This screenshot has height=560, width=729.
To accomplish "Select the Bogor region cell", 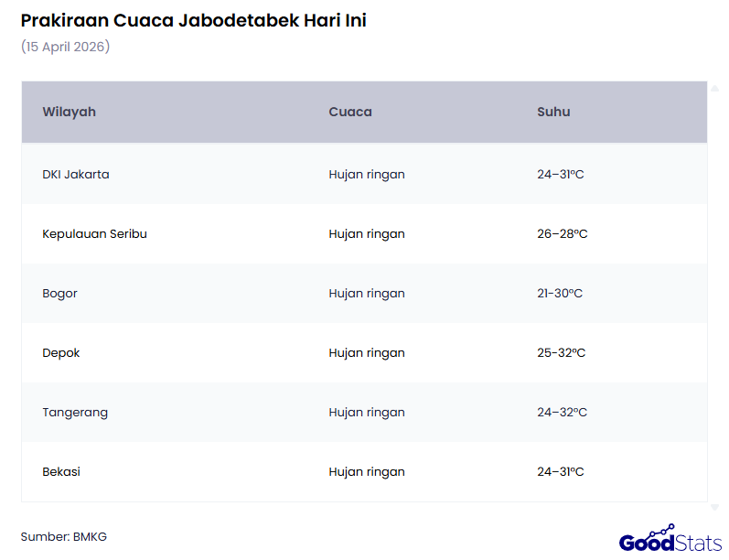I will [x=59, y=293].
